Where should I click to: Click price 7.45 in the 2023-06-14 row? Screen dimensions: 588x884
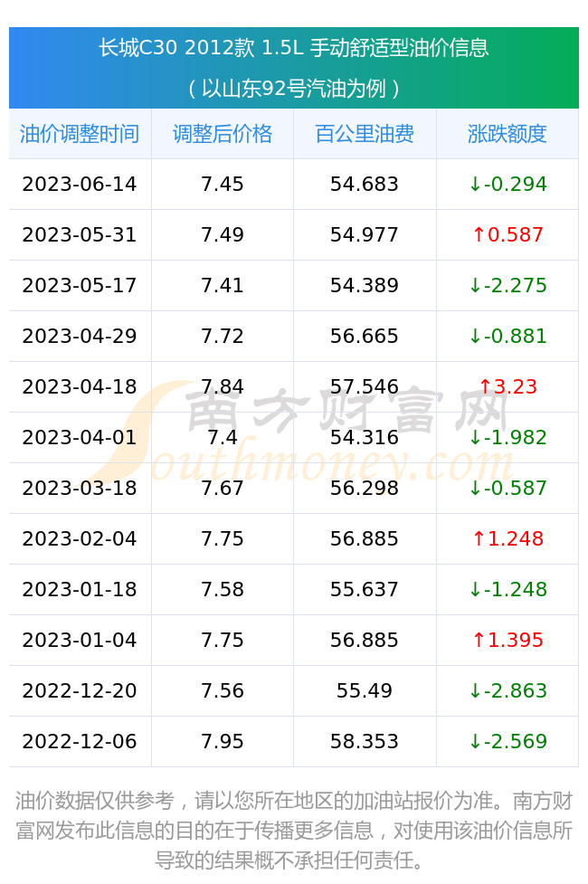223,185
